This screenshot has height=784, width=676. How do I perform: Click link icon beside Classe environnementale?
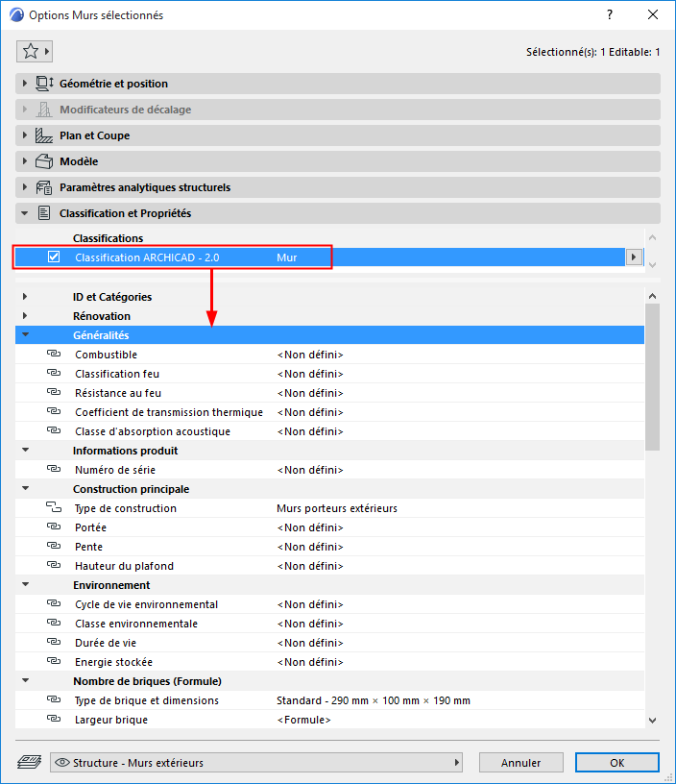click(54, 623)
